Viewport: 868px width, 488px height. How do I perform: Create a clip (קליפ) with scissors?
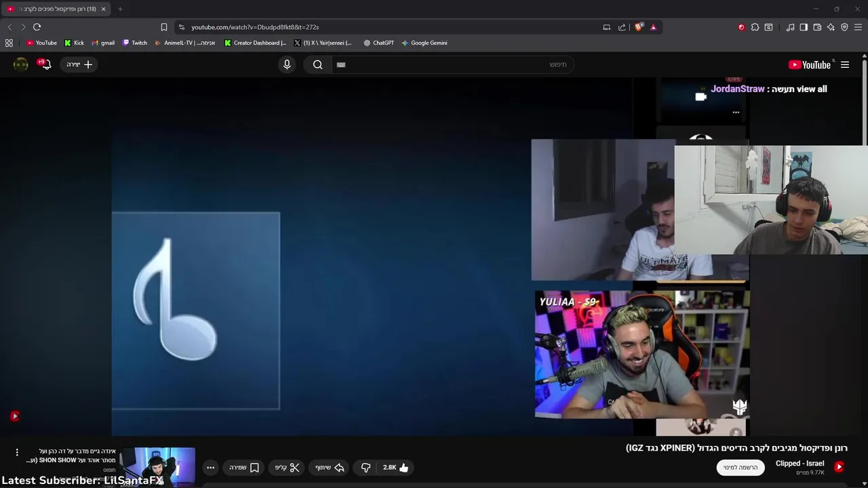pos(288,468)
